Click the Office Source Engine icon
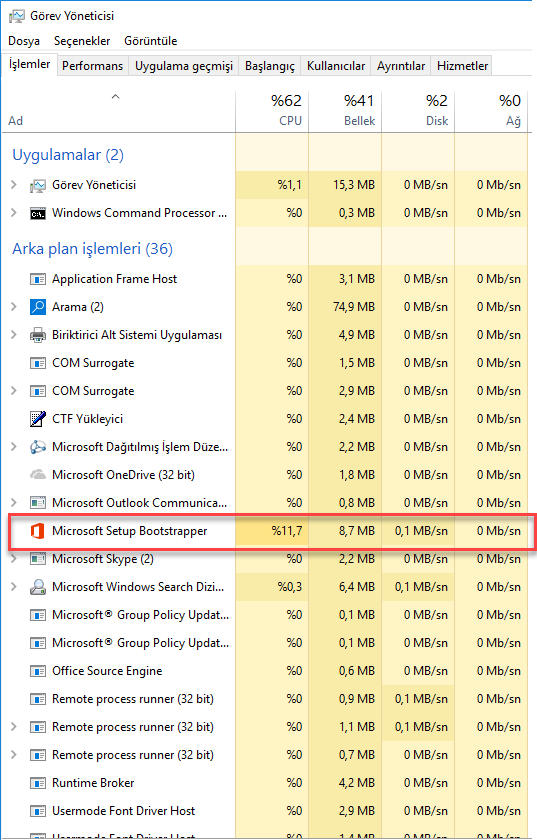The image size is (537, 840). click(38, 671)
